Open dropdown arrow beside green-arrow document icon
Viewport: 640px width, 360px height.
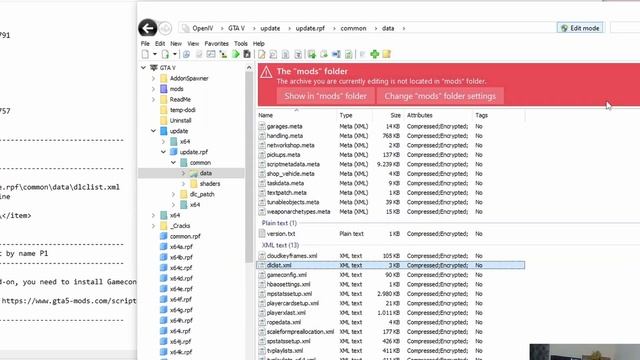tap(175, 54)
